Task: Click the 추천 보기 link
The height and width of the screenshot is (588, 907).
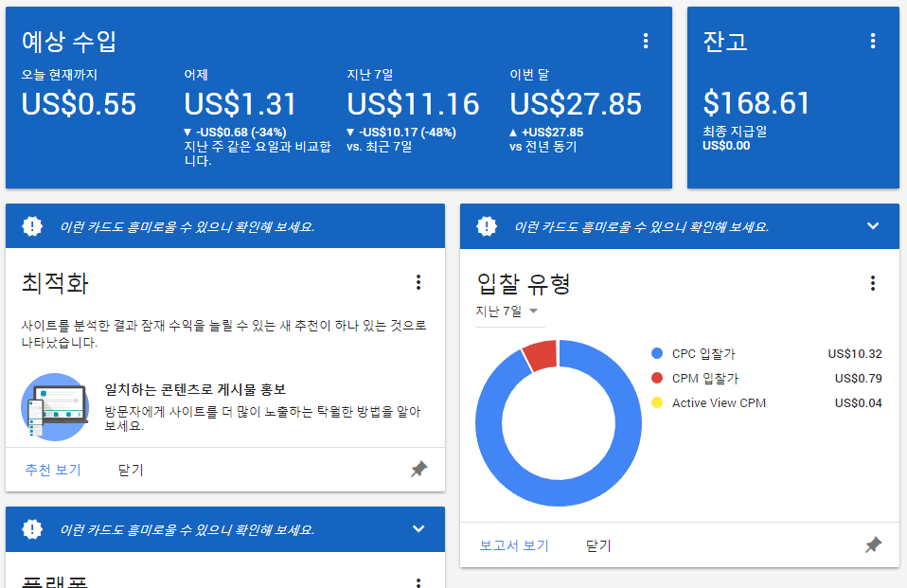Action: pyautogui.click(x=53, y=470)
